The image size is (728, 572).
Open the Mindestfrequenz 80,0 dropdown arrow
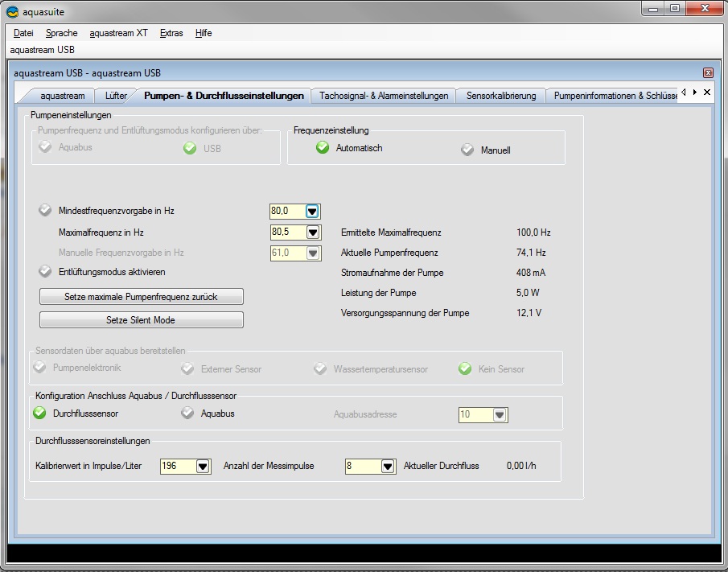[x=313, y=212]
